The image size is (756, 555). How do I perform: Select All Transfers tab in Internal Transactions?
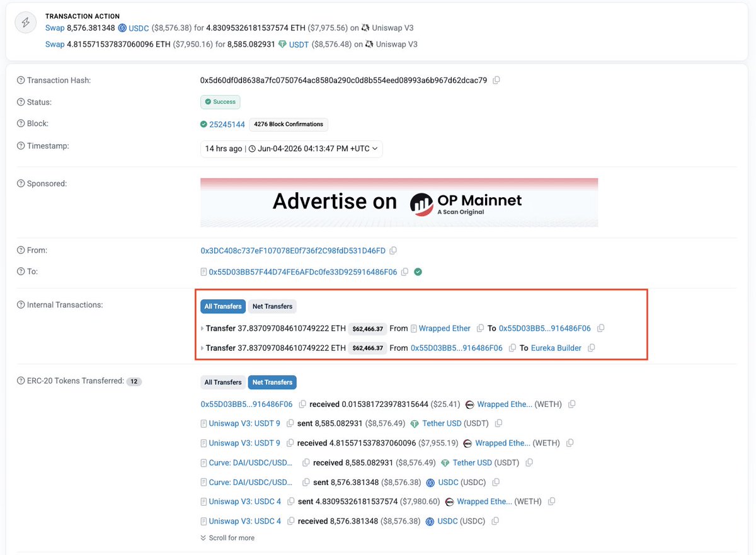click(x=223, y=306)
